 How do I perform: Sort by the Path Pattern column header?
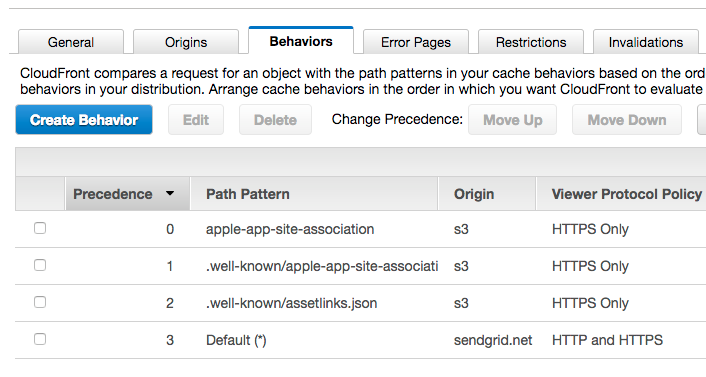[314, 194]
